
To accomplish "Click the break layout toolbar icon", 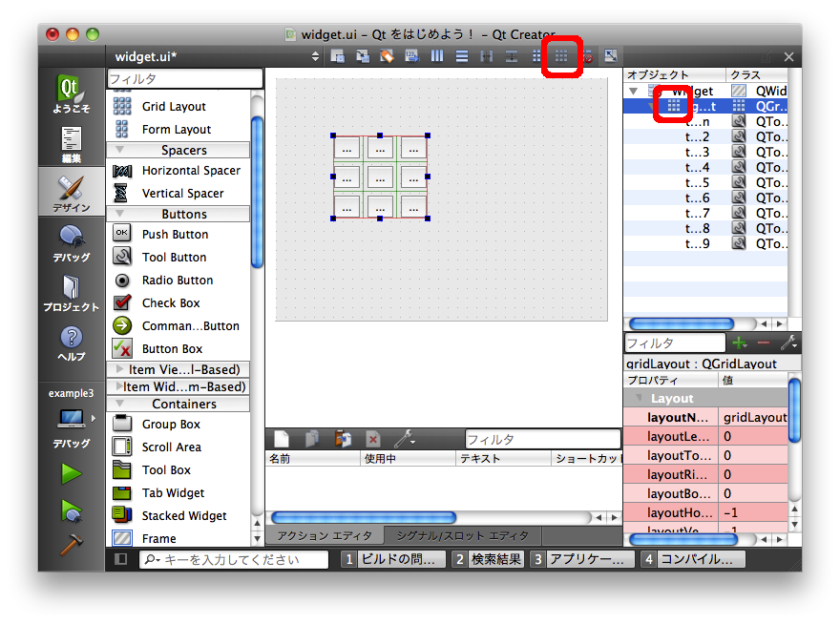I will (586, 56).
